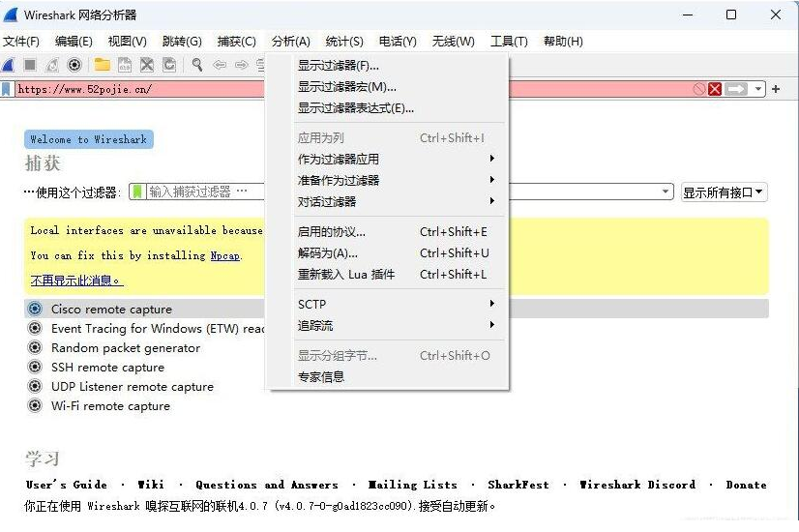This screenshot has width=799, height=532.
Task: Open the SharkFest link
Action: point(518,485)
